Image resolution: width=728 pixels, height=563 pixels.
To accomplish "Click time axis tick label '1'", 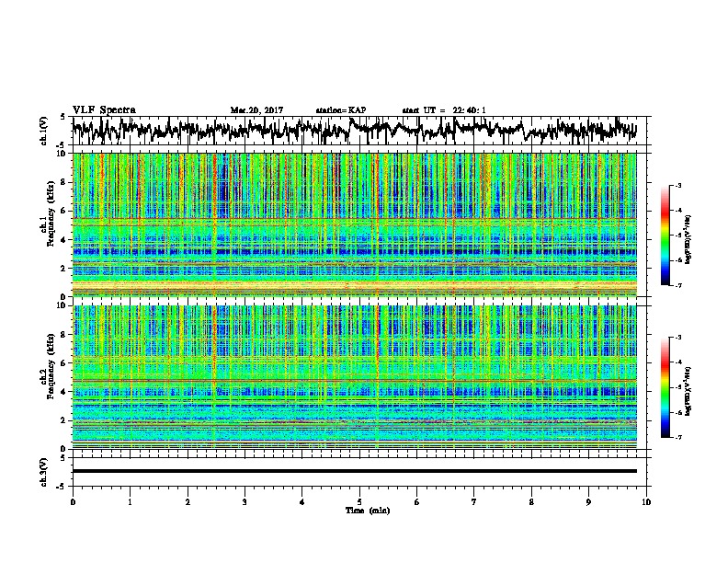I will 130,502.
